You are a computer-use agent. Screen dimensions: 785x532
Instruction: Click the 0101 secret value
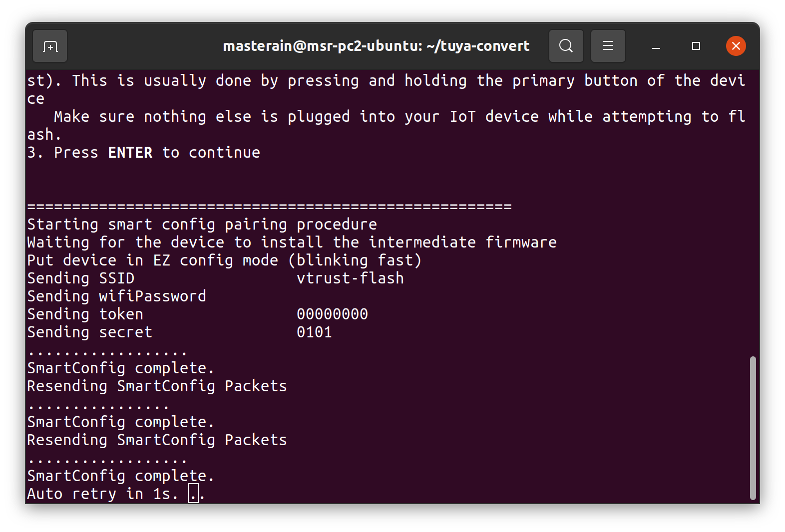(314, 332)
